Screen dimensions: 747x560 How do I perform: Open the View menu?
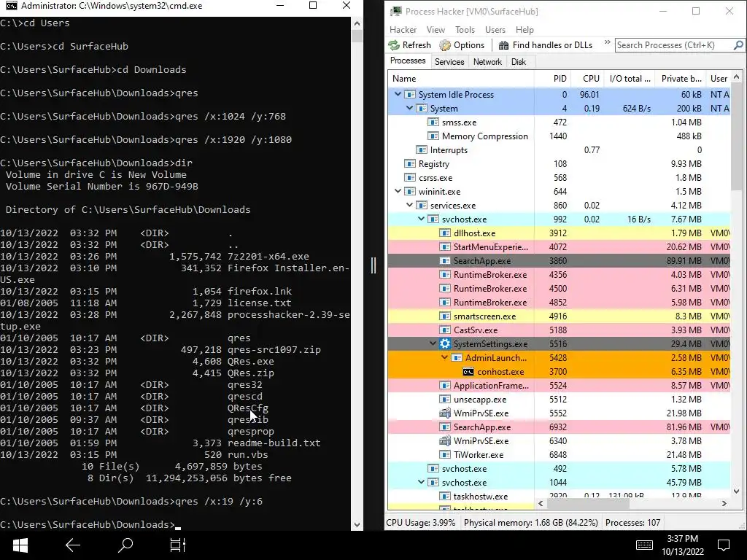[x=436, y=29]
